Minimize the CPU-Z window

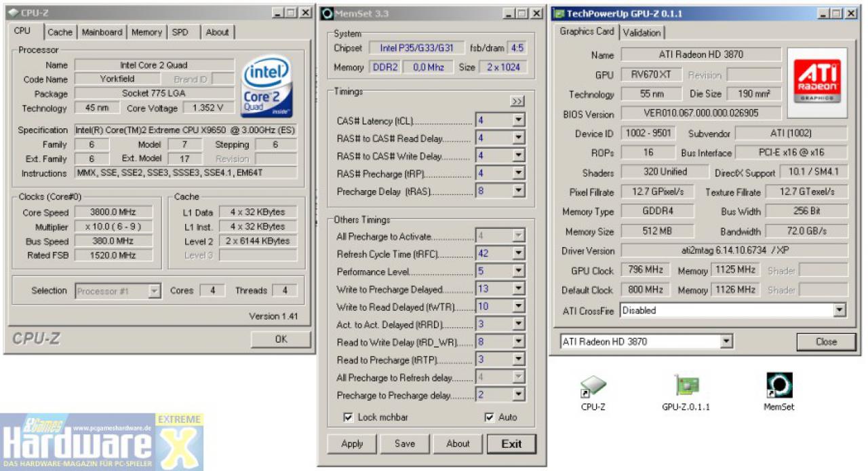click(279, 13)
